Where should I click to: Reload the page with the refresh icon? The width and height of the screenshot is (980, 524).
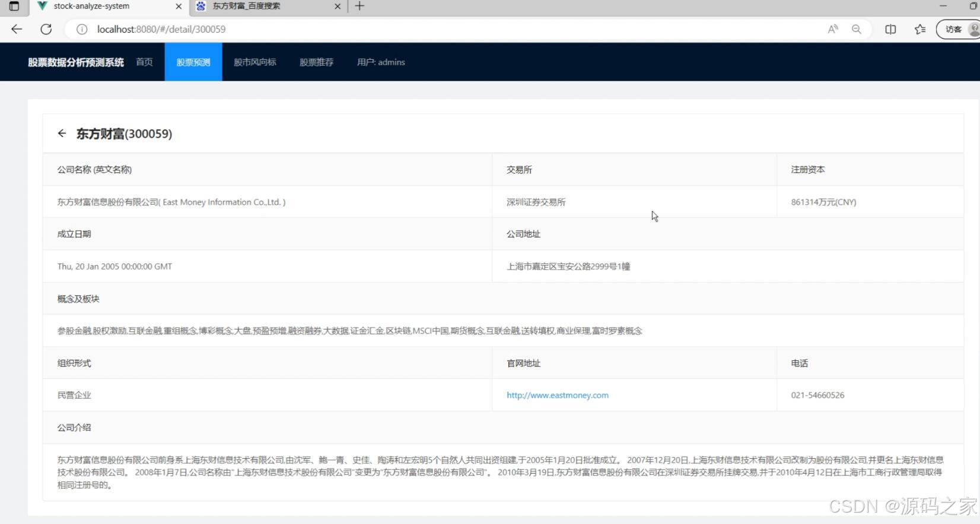(46, 29)
